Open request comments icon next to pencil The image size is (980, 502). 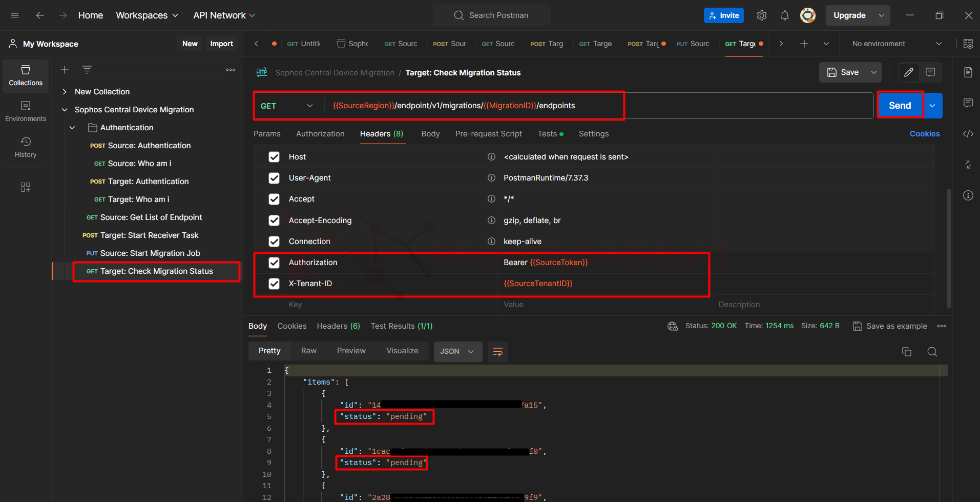(930, 72)
